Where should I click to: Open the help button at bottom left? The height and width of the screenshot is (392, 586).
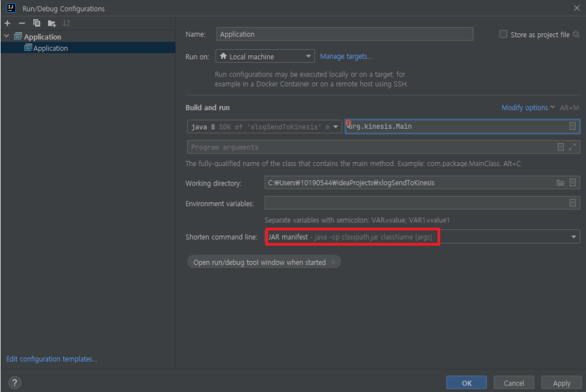[x=14, y=382]
